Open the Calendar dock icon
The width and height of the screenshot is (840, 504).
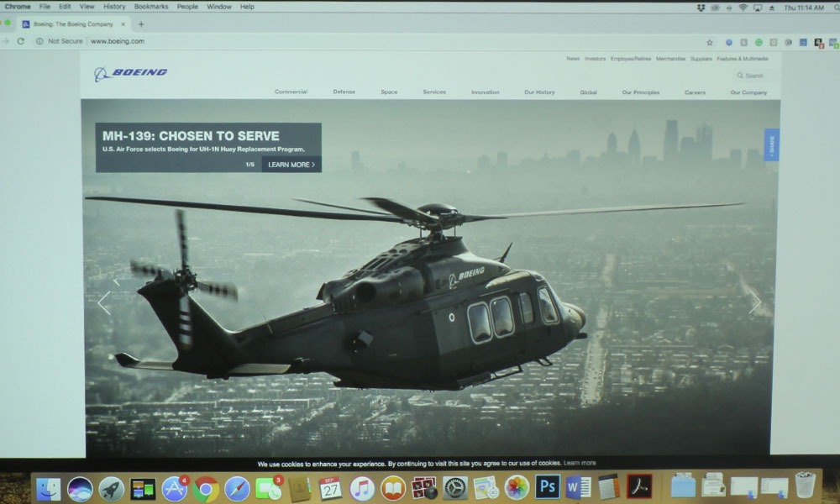click(330, 489)
